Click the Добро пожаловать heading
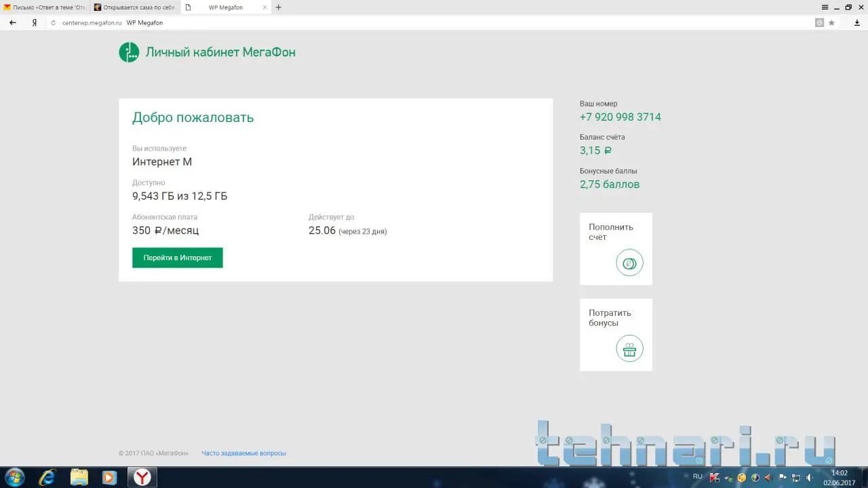868x488 pixels. 193,117
